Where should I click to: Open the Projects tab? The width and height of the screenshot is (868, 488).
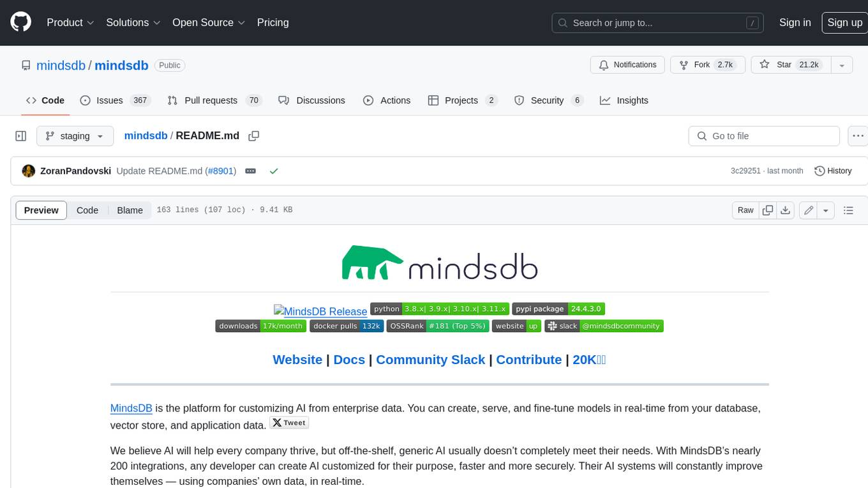[x=463, y=100]
